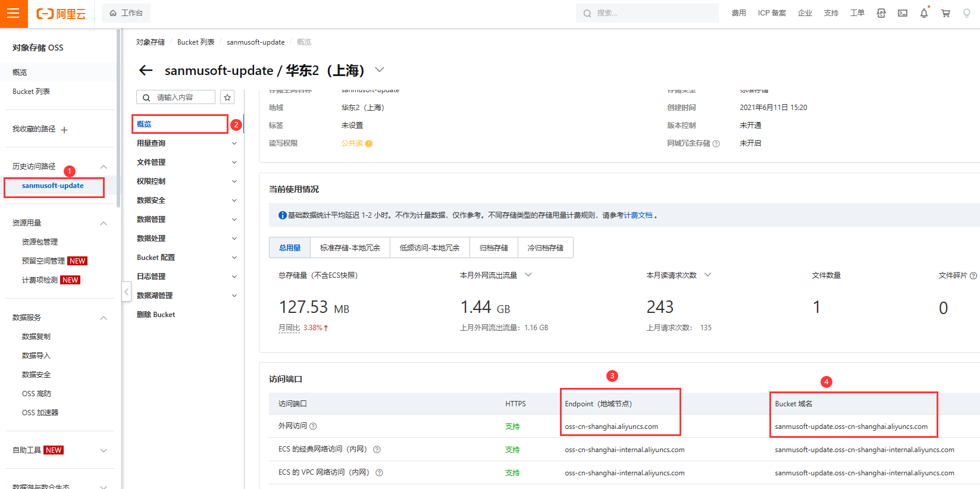Viewport: 980px width, 489px height.
Task: Click help icon beside 外网访问
Action: [313, 426]
